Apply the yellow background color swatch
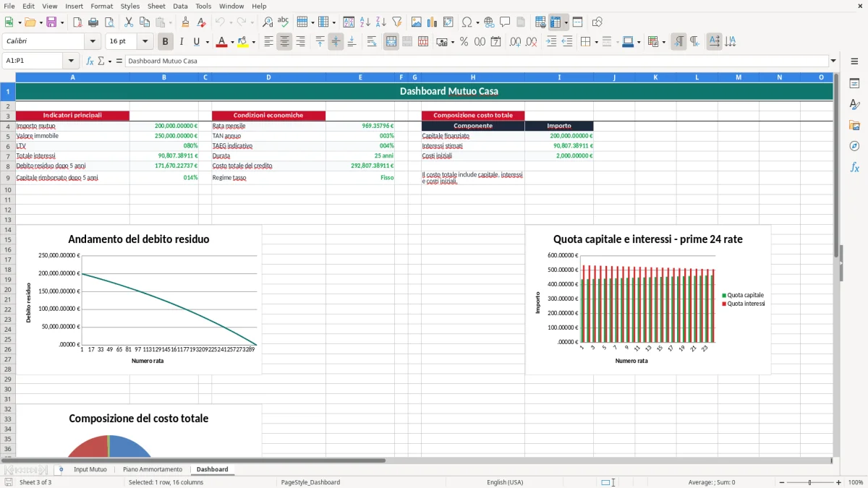The image size is (868, 488). [x=243, y=42]
